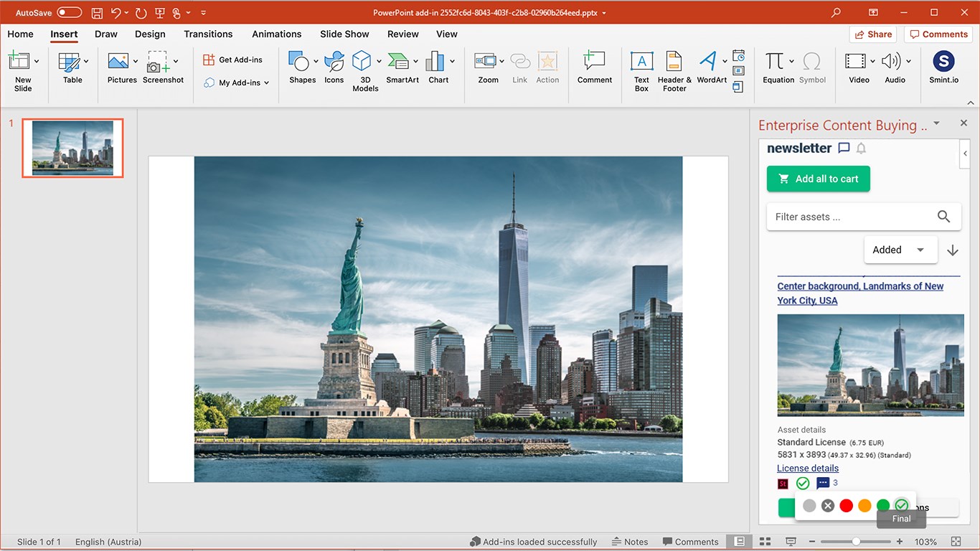Open the Slide Show tab

(344, 34)
